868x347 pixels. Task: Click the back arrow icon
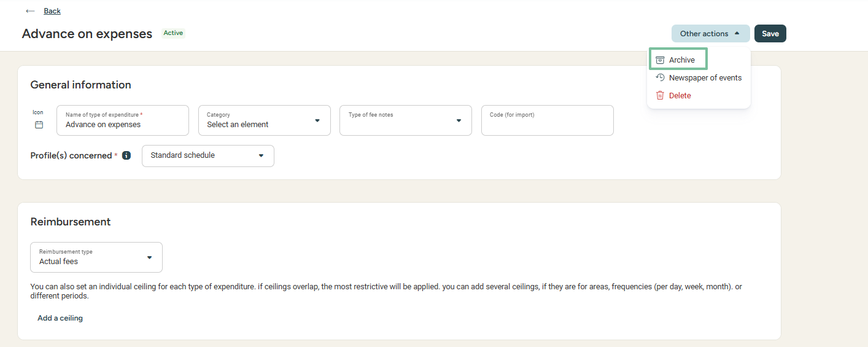30,11
